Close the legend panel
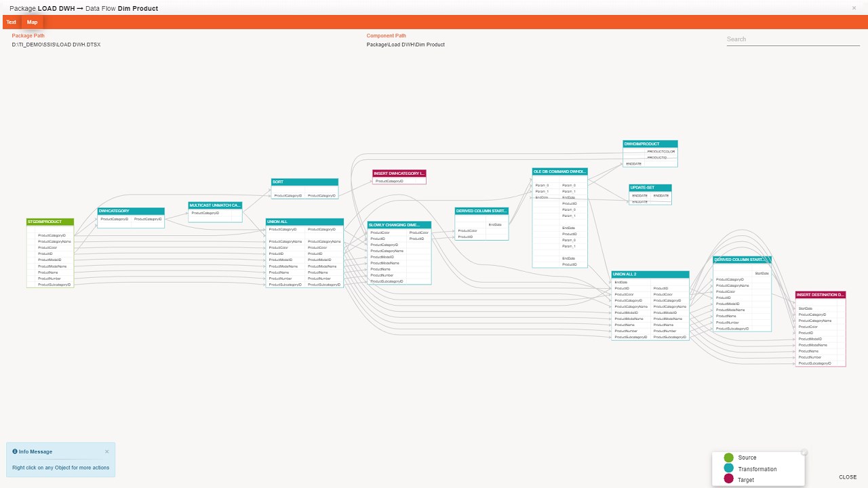 click(x=804, y=452)
